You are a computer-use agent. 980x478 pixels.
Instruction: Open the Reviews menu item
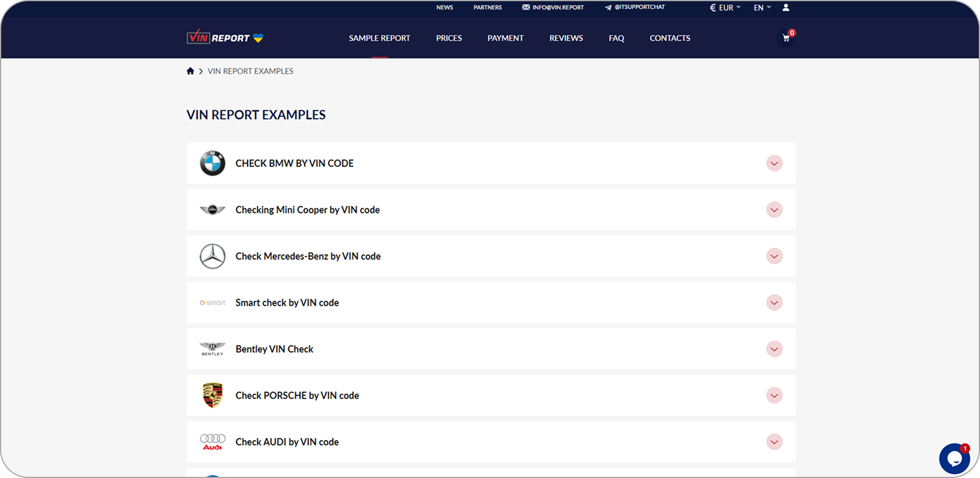[566, 38]
